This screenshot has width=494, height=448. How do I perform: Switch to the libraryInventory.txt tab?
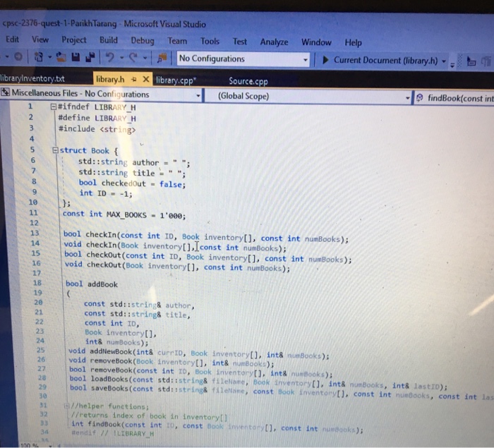(32, 78)
